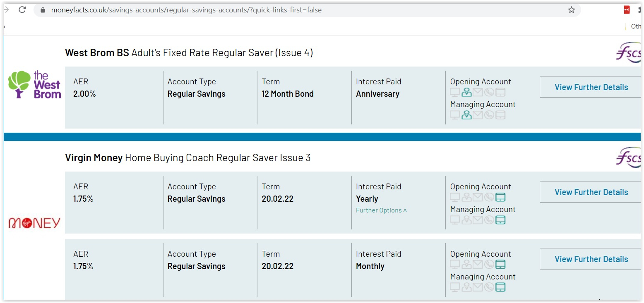The image size is (644, 303).
Task: Click Yearly row Opening Account branch person icon
Action: click(x=466, y=198)
